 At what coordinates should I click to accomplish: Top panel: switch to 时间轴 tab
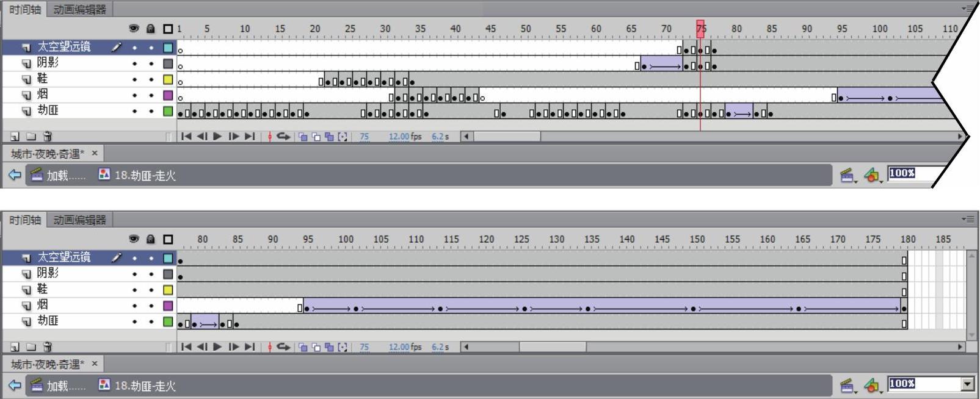coord(25,9)
